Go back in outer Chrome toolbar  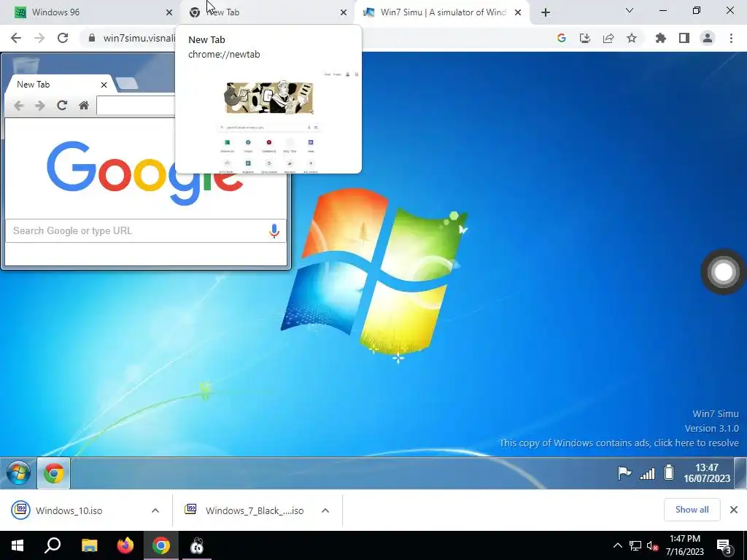point(16,38)
